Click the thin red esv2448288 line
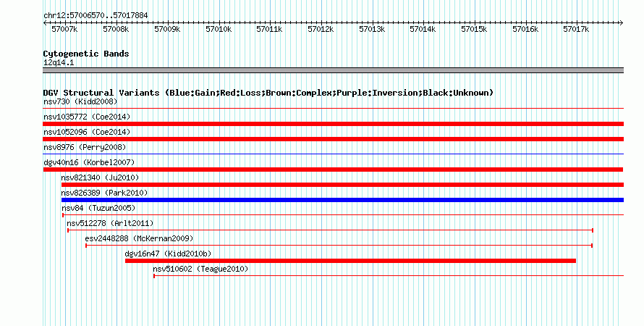The width and height of the screenshot is (644, 326). pos(339,246)
